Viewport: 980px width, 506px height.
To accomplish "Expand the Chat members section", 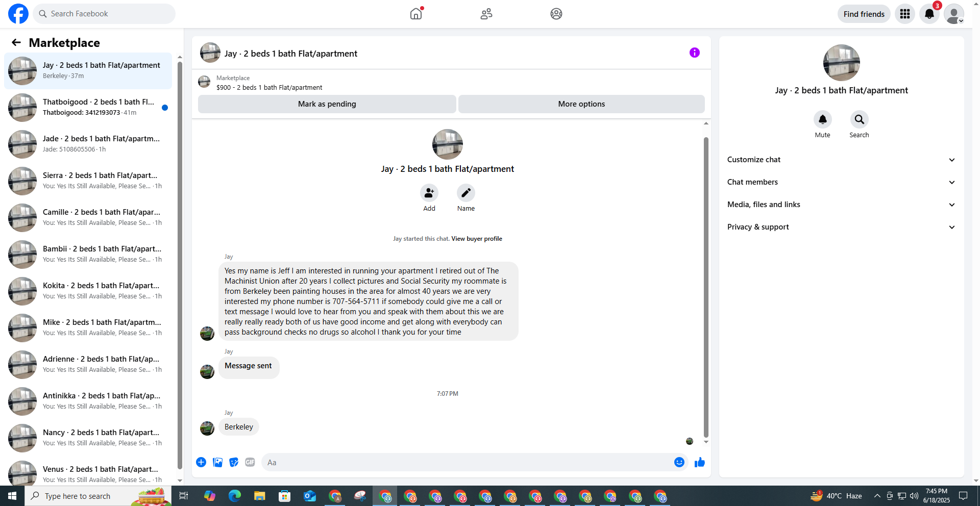I will click(841, 182).
